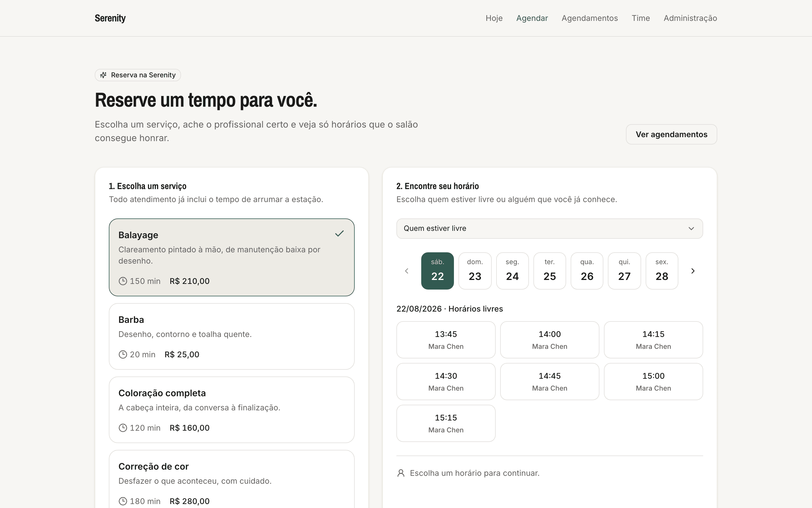Click clock icon next to 180 min
Screen dimensions: 812x508
click(123, 501)
